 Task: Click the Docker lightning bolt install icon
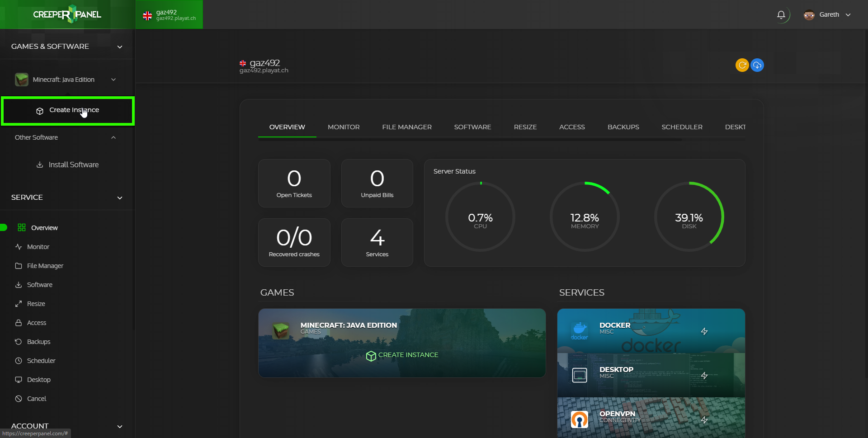[x=704, y=331]
